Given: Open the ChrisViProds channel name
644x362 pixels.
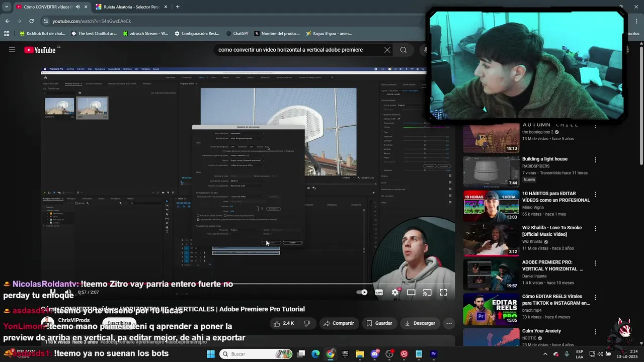Looking at the screenshot, I should coord(74,320).
